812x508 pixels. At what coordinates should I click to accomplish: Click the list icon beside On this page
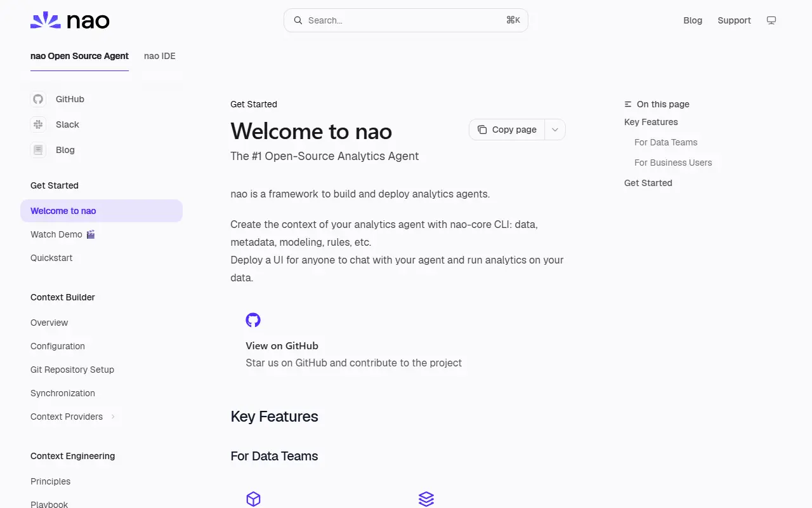click(x=628, y=104)
